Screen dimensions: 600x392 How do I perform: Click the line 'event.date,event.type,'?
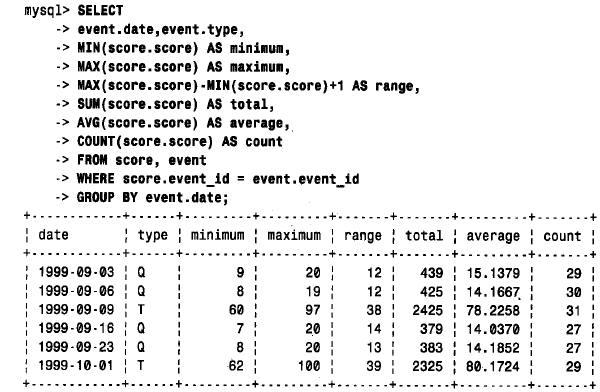161,29
